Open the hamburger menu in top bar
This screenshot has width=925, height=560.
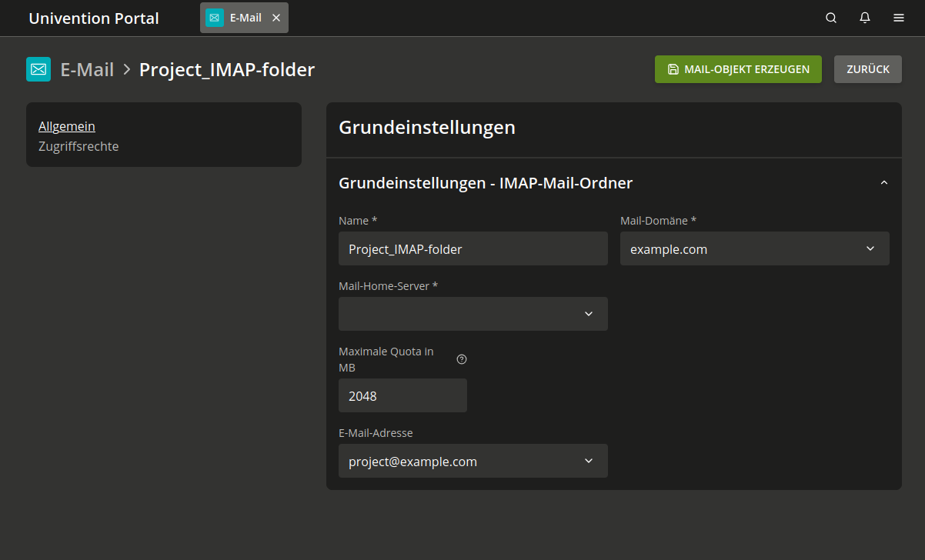tap(899, 18)
